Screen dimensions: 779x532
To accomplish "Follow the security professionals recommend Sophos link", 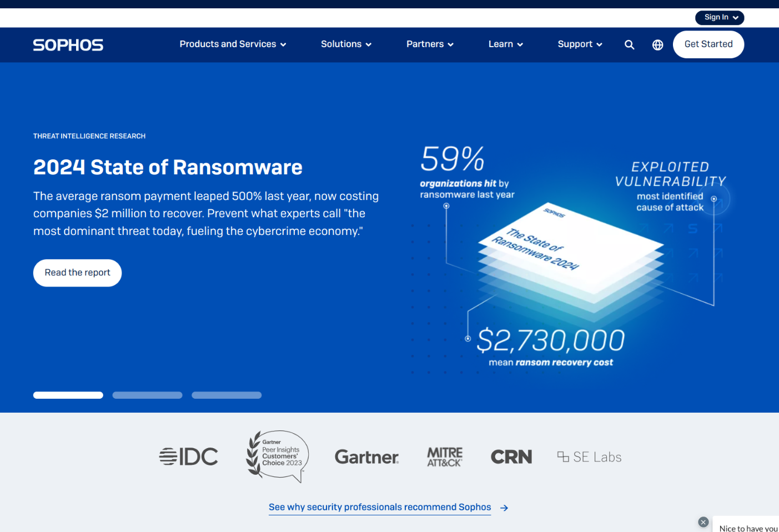I will [x=380, y=507].
